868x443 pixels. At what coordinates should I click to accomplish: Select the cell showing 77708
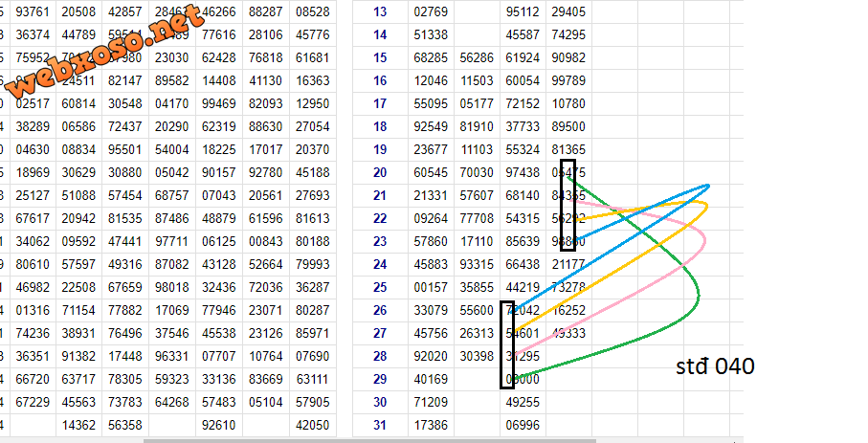[477, 218]
